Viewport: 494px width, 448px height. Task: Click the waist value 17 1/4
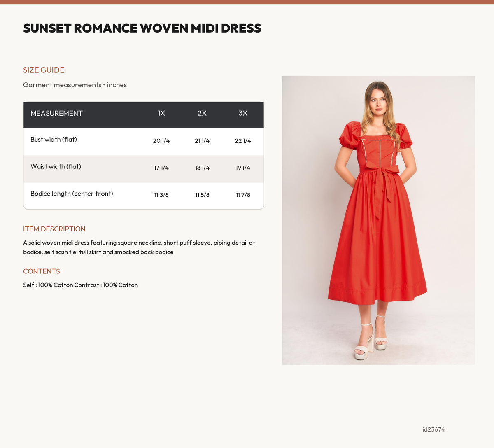[x=161, y=168]
